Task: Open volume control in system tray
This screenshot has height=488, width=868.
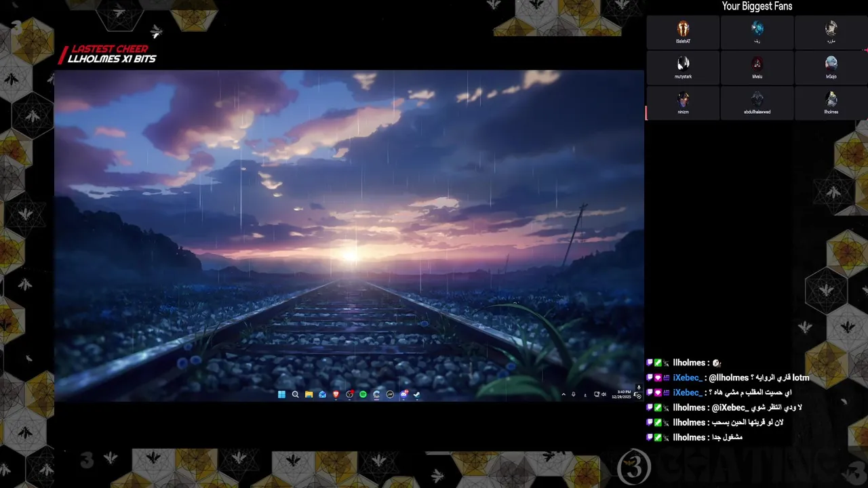Action: click(604, 394)
